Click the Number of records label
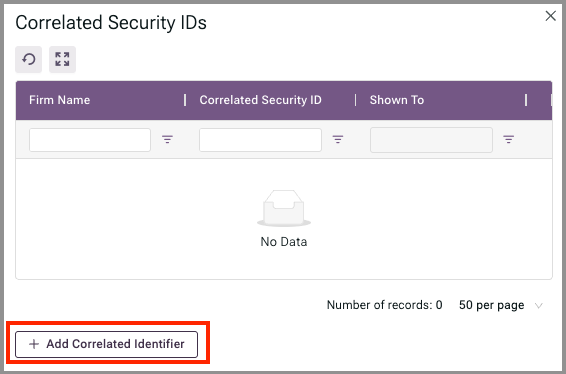This screenshot has width=566, height=374. [384, 305]
